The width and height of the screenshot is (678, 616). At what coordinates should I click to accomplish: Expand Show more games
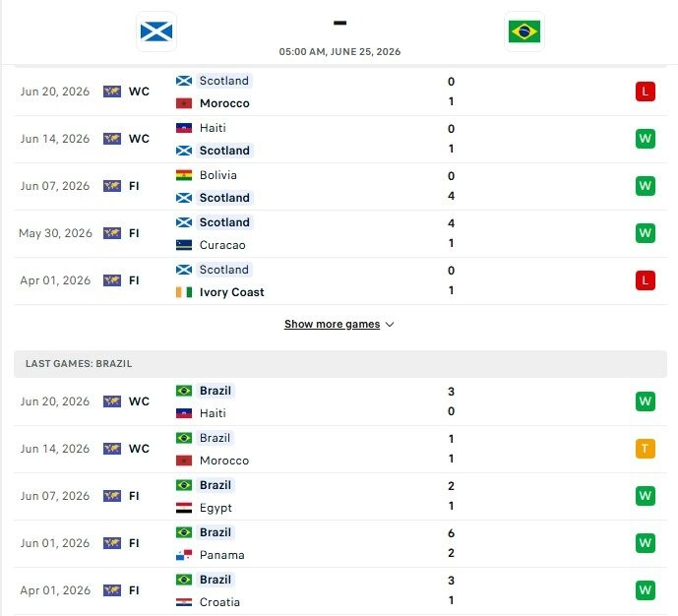(x=332, y=324)
